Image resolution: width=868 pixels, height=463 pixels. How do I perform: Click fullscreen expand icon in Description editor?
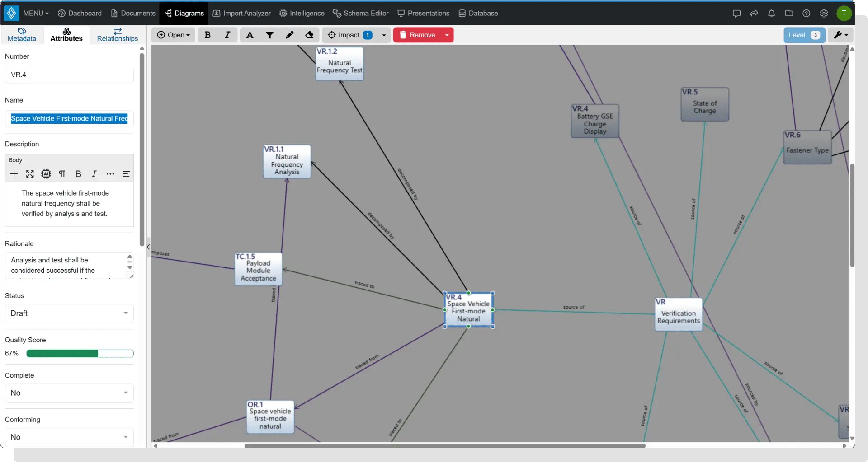30,174
